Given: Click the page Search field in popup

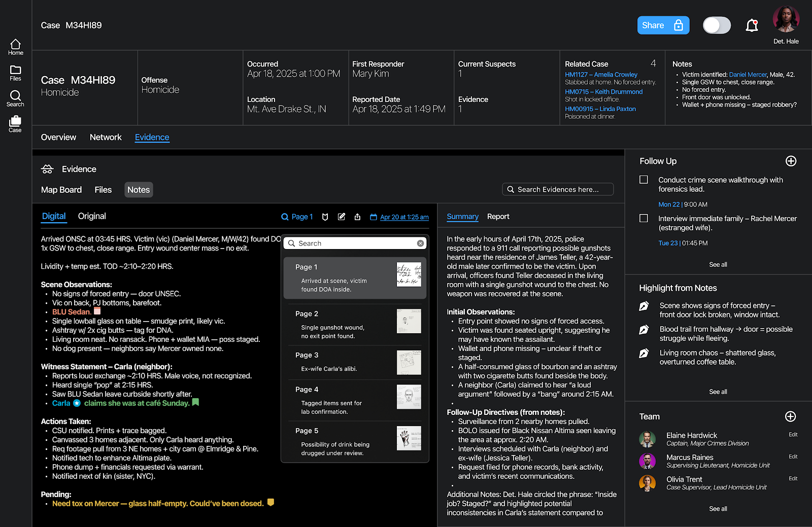Looking at the screenshot, I should (355, 243).
